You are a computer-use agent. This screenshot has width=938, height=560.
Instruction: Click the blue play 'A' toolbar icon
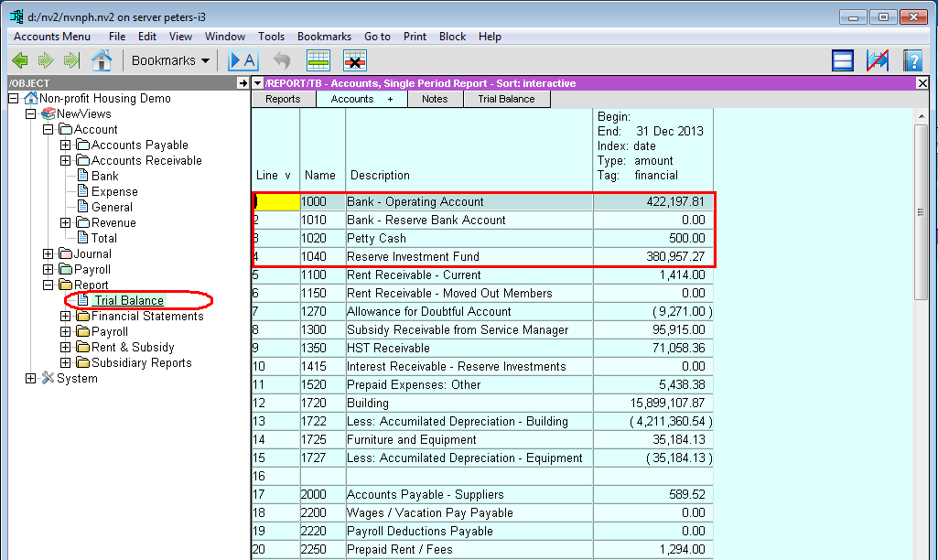pos(243,60)
